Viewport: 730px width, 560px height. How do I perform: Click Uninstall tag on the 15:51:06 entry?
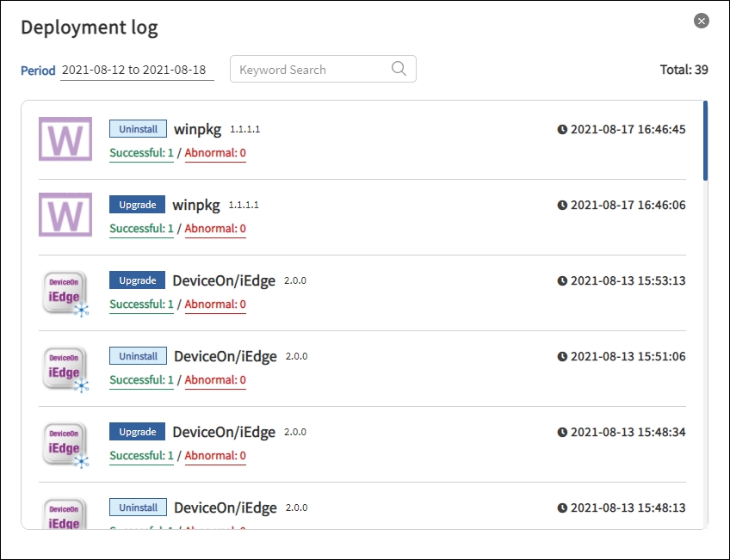point(138,356)
